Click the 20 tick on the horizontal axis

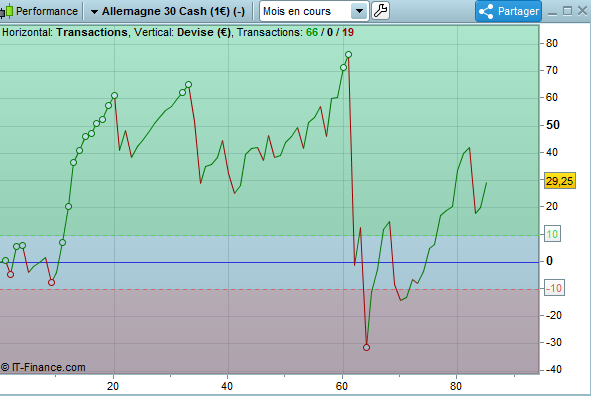tap(113, 386)
